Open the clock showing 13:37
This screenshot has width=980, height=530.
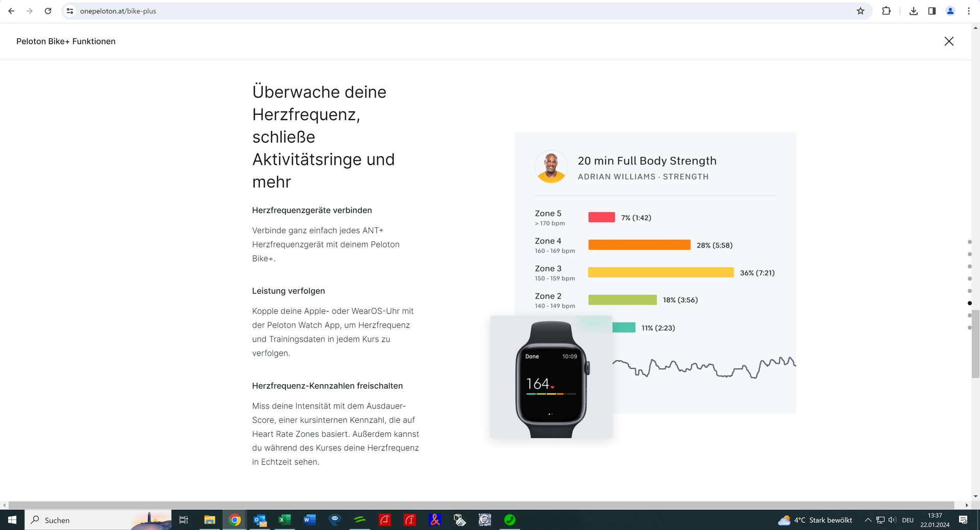935,520
